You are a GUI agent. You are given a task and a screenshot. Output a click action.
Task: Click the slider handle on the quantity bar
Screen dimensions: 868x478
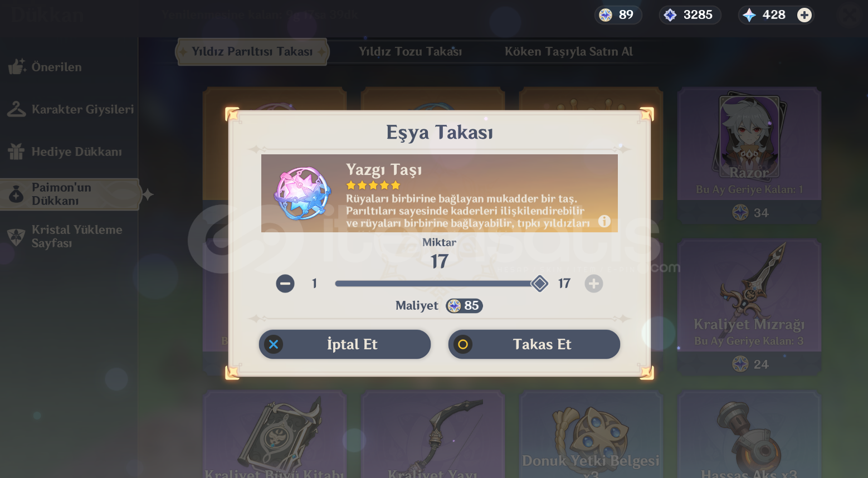pyautogui.click(x=539, y=284)
